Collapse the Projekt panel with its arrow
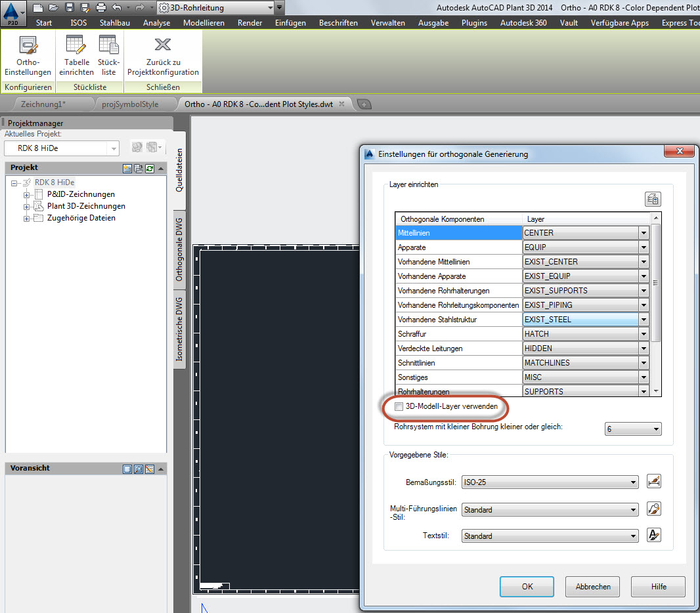 click(161, 168)
